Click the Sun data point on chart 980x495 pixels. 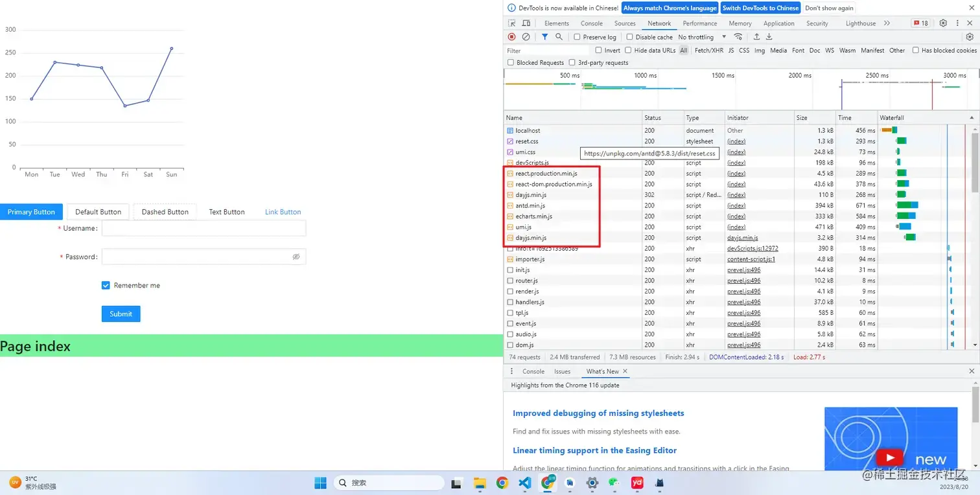click(172, 48)
